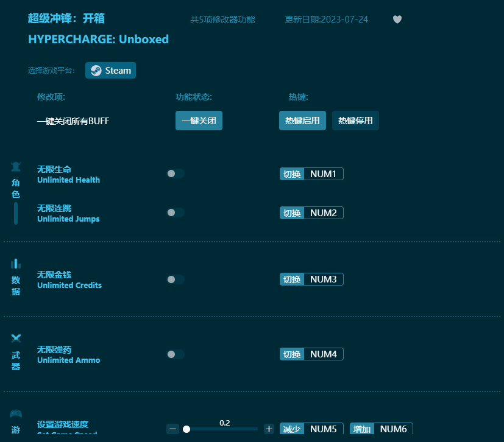Click the game speed slider handle
This screenshot has height=442, width=504.
pos(187,429)
